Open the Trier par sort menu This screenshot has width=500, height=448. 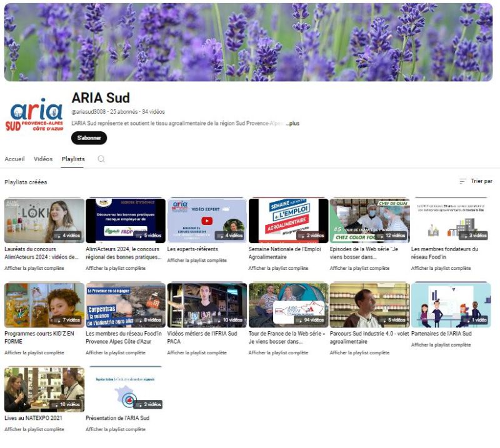pyautogui.click(x=476, y=181)
